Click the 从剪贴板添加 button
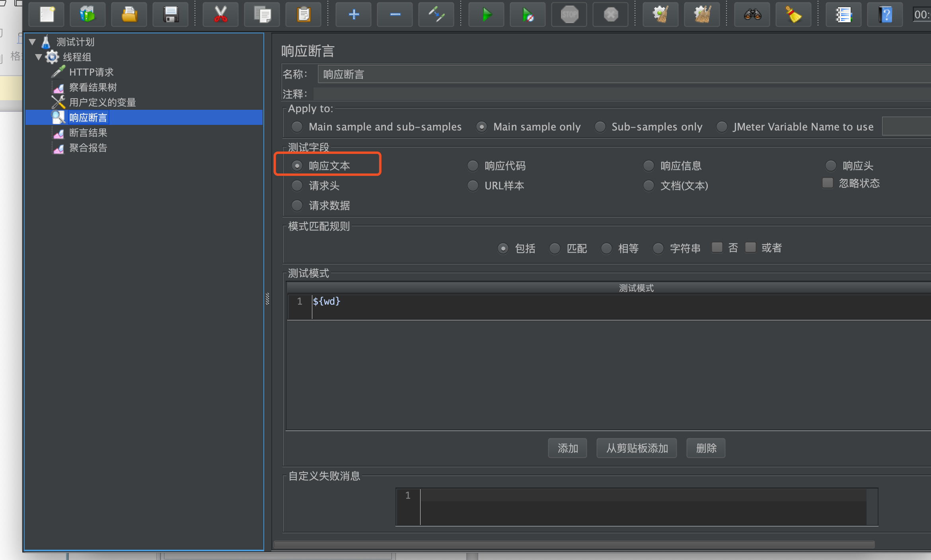Viewport: 931px width, 560px height. 637,448
